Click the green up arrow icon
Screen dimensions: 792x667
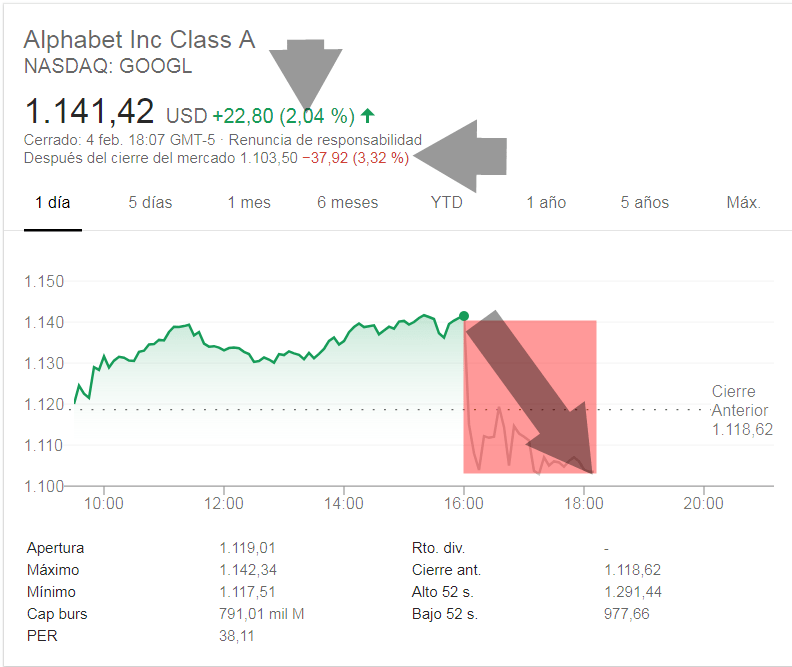(368, 115)
